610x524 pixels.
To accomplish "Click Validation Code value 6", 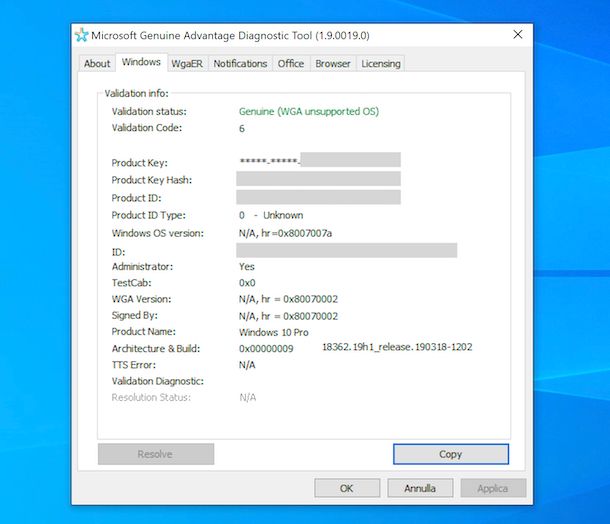I will tap(242, 128).
